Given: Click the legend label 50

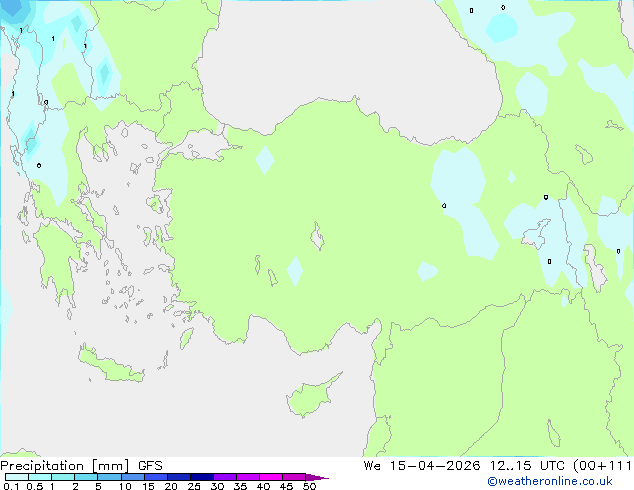Looking at the screenshot, I should click(309, 486).
